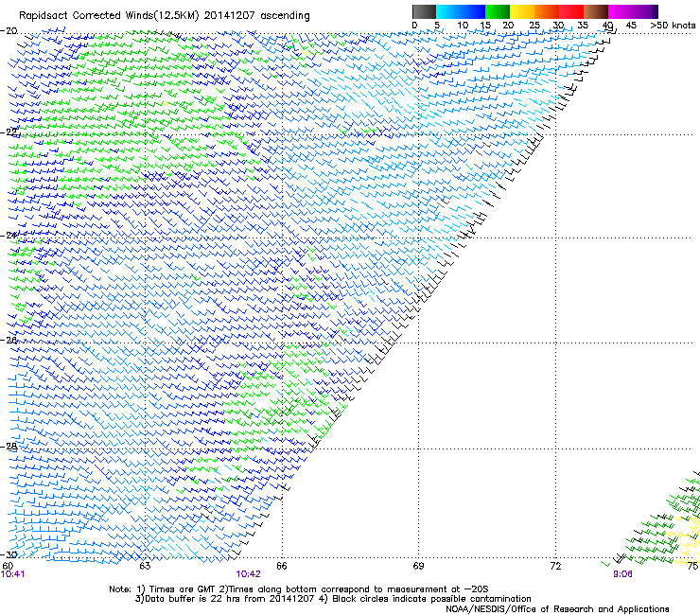Click the gray 0-5 knots color swatch
The width and height of the screenshot is (700, 615).
[x=424, y=11]
